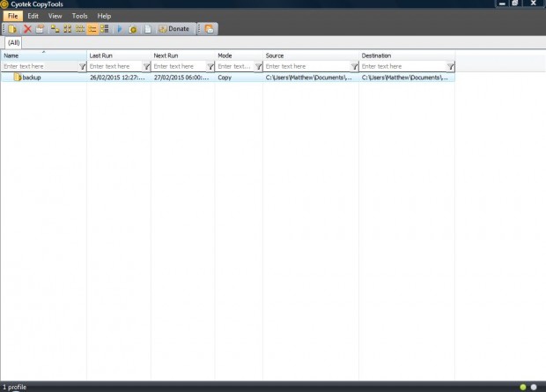Open the Next Run column filter funnel

(210, 67)
